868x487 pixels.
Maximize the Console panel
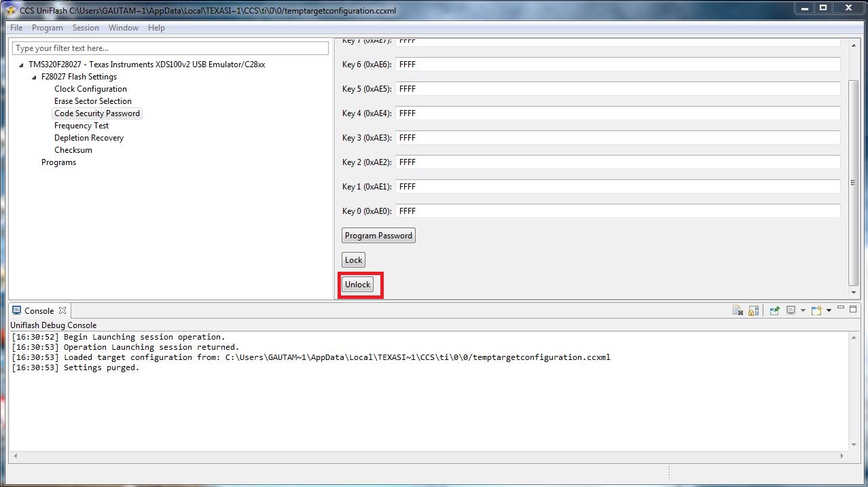(853, 309)
